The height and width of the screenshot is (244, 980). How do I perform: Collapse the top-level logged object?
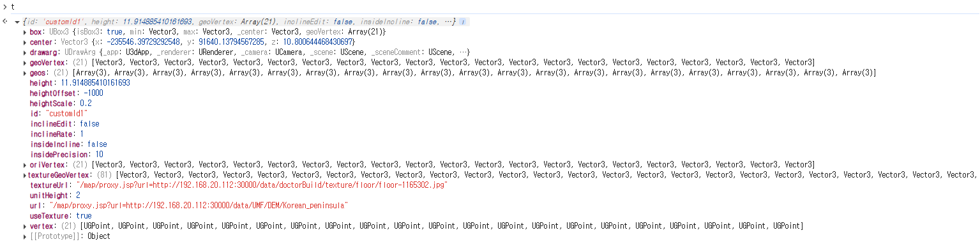[17, 22]
